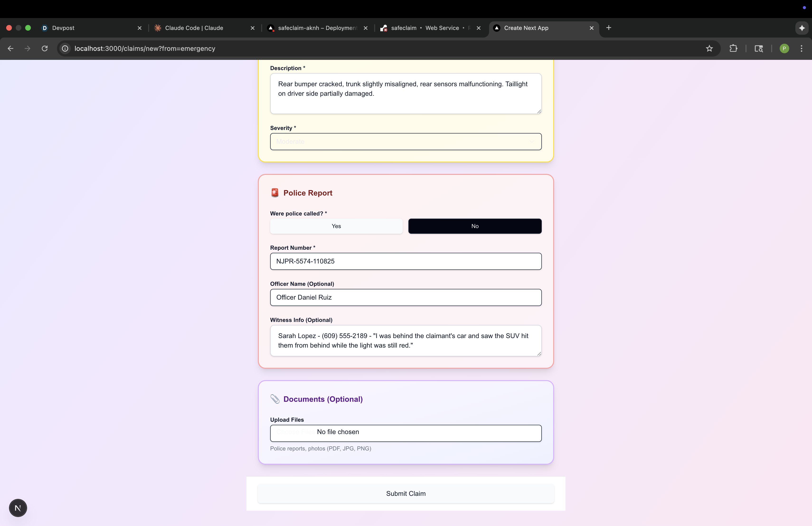Bookmark this page with star icon
Image resolution: width=812 pixels, height=526 pixels.
[x=709, y=48]
